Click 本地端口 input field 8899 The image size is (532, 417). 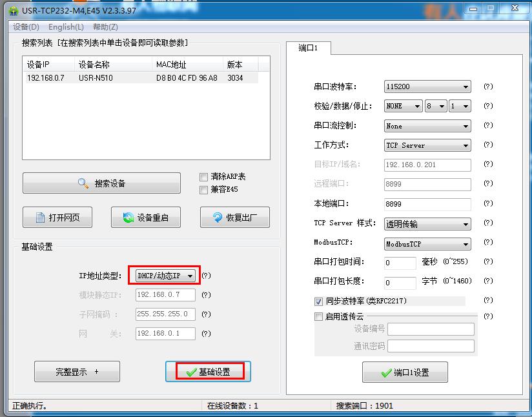[427, 204]
